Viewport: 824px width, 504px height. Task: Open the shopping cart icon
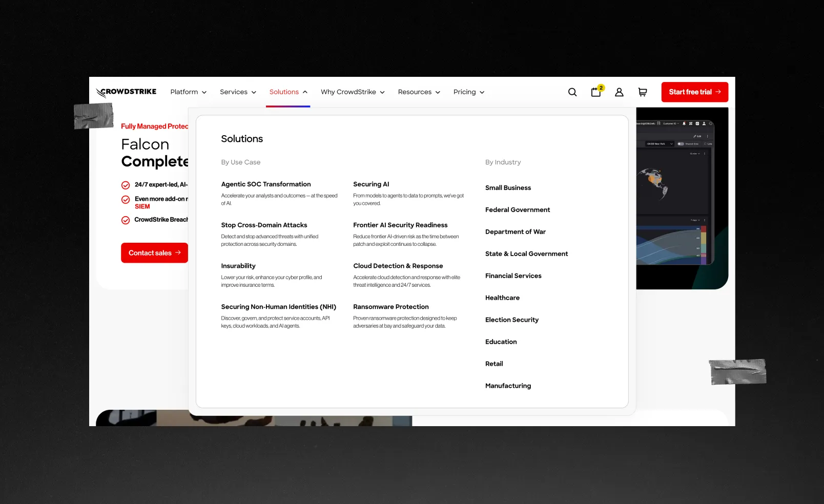(x=642, y=92)
